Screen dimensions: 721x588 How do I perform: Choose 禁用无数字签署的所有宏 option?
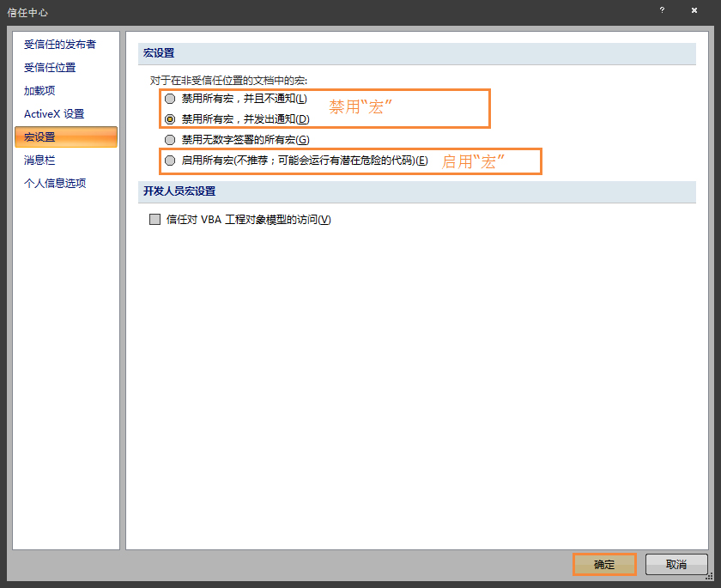coord(170,140)
